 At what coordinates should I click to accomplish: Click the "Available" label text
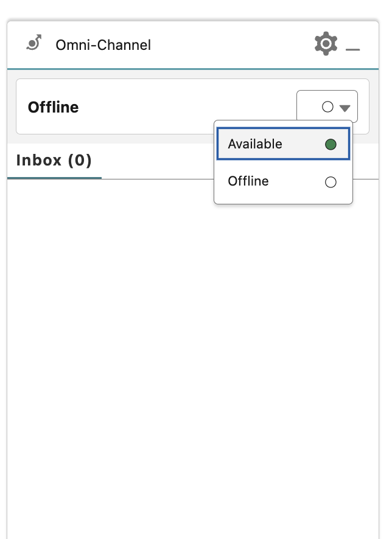(255, 144)
